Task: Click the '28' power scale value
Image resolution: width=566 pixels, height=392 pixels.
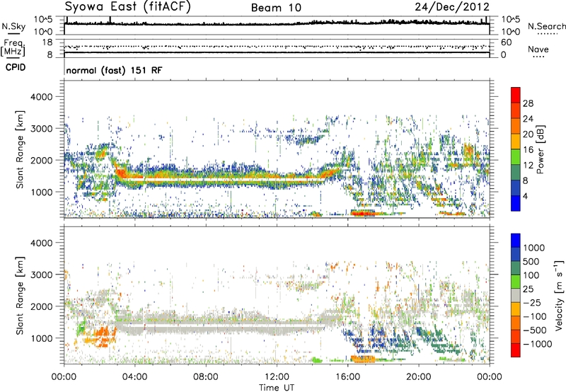Action: point(528,103)
